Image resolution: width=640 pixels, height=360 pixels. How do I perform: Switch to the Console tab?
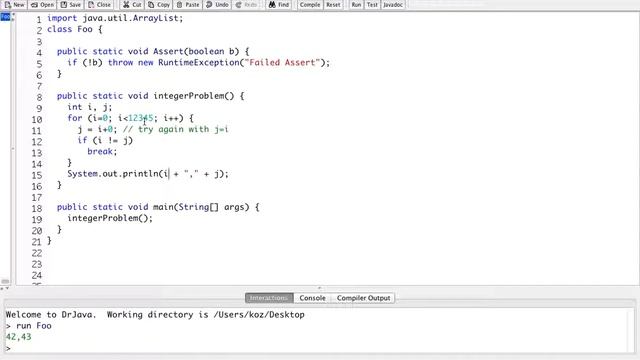tap(312, 298)
